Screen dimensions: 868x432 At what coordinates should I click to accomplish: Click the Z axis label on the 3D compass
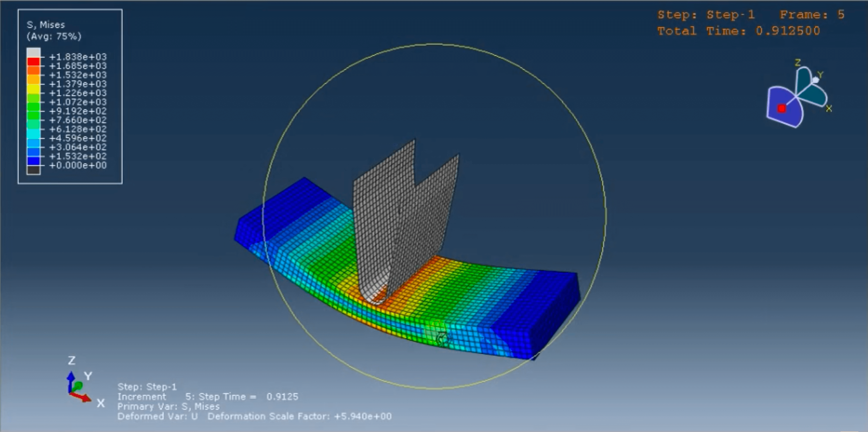point(797,63)
